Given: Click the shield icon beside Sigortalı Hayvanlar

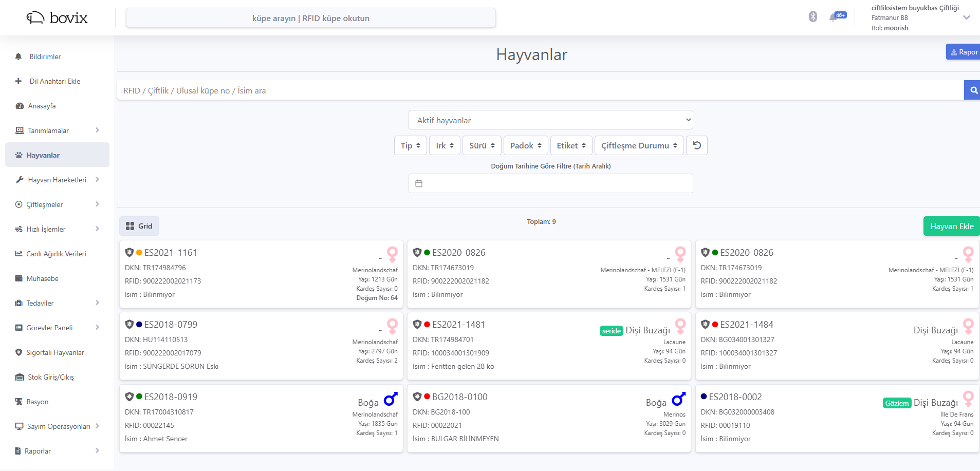Looking at the screenshot, I should click(19, 352).
